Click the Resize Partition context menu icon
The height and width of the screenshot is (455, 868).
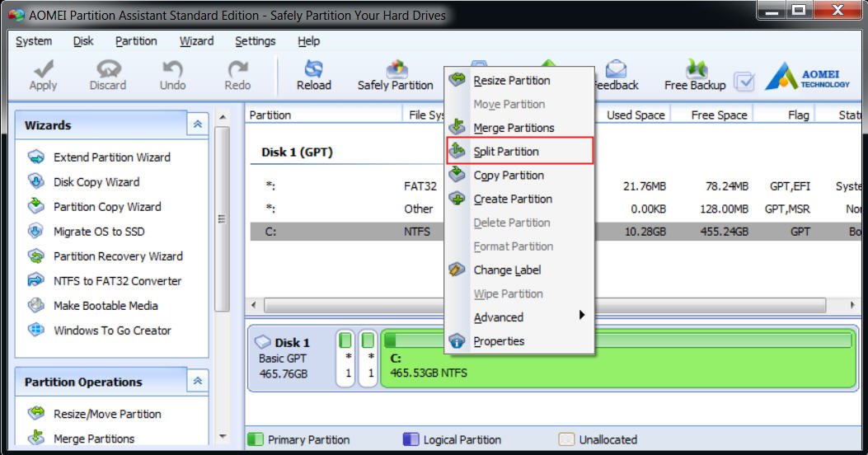[457, 80]
